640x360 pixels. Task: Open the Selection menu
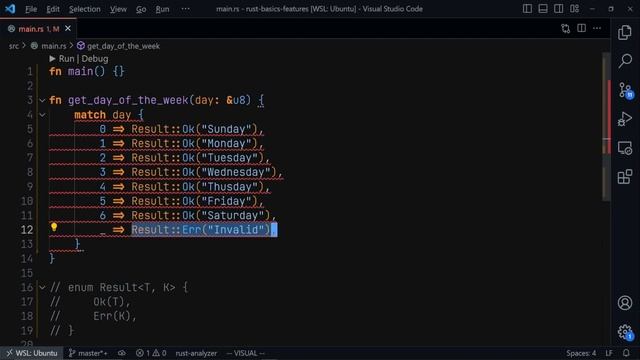(84, 9)
